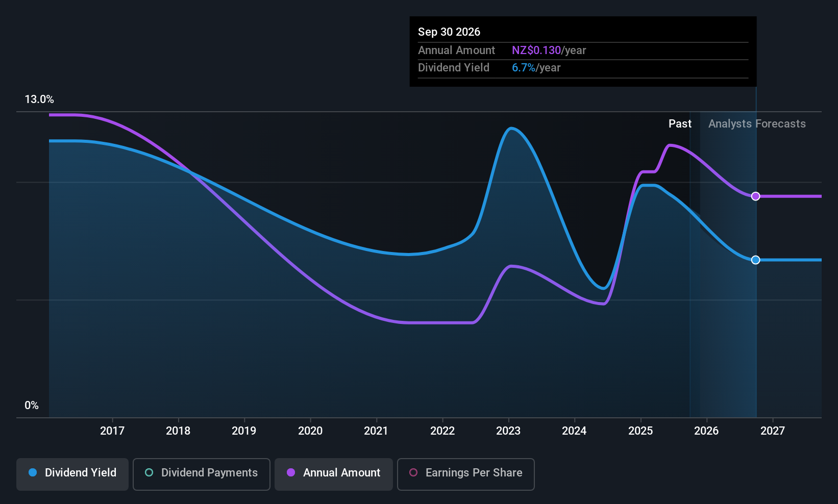Toggle the Dividend Yield series visibility
The height and width of the screenshot is (504, 838).
[72, 473]
